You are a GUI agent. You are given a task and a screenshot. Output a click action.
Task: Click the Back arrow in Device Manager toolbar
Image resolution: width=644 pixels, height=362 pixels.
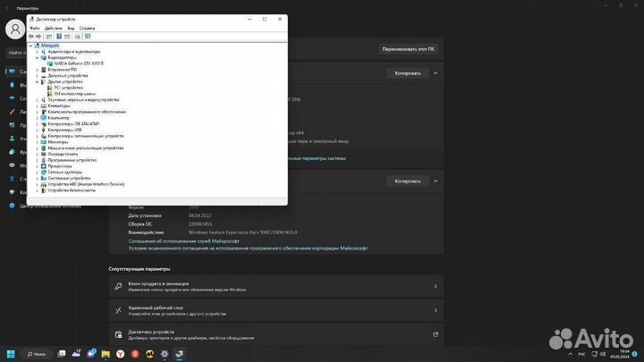[31, 37]
